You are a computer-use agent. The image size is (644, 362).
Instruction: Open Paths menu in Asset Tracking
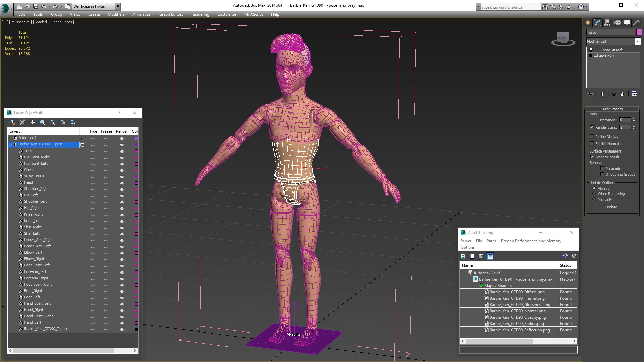491,241
